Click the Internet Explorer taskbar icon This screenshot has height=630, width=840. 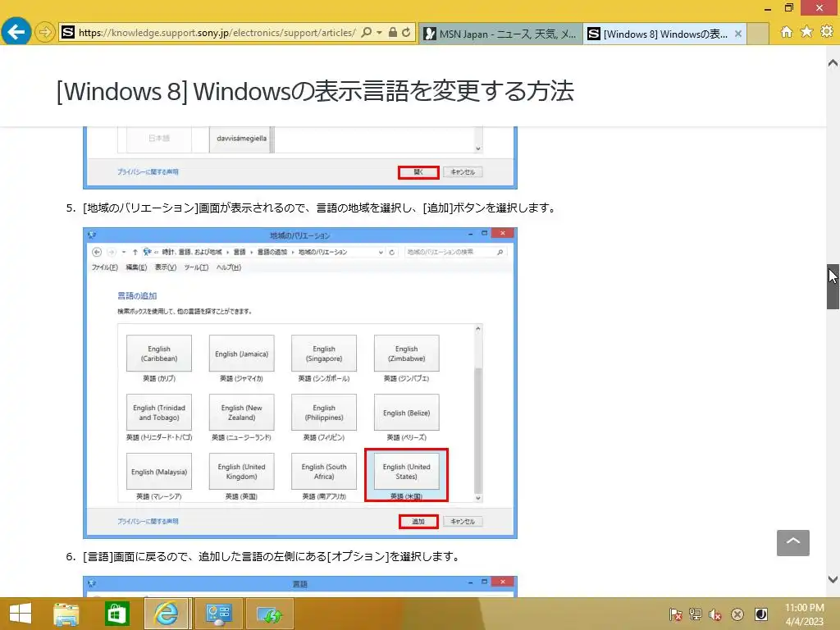[166, 614]
